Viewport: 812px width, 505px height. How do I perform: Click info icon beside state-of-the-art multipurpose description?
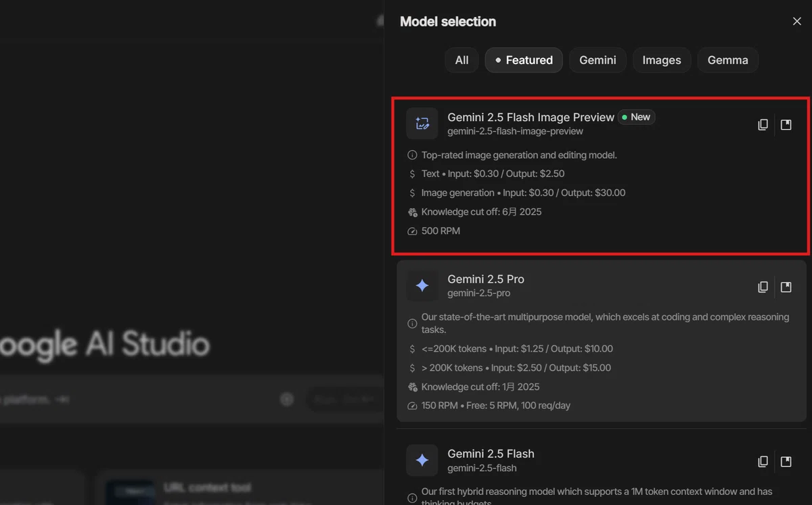[x=412, y=323]
